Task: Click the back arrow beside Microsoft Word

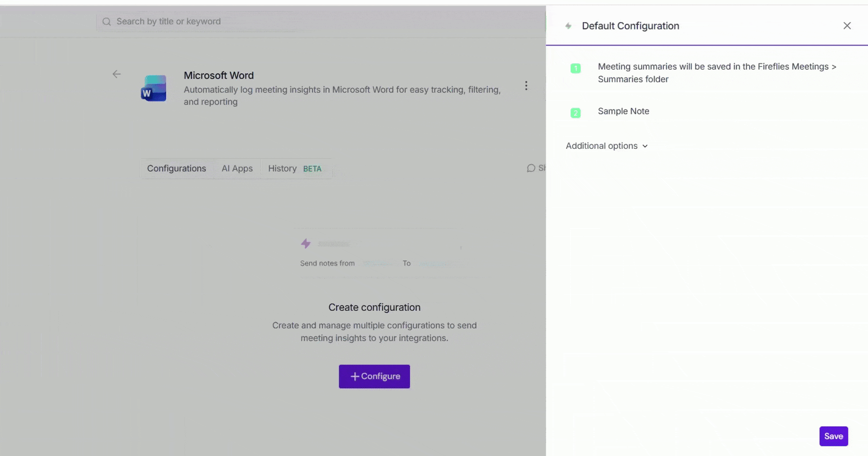Action: coord(117,74)
